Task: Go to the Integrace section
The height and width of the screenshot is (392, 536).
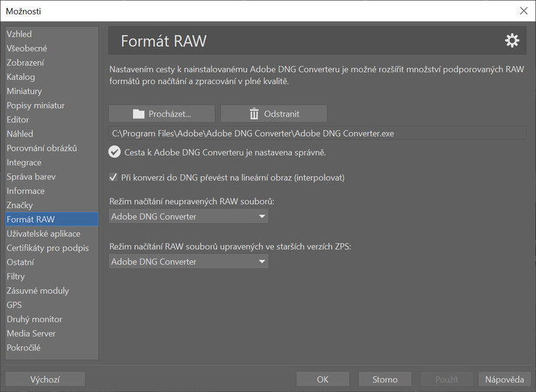Action: click(51, 162)
